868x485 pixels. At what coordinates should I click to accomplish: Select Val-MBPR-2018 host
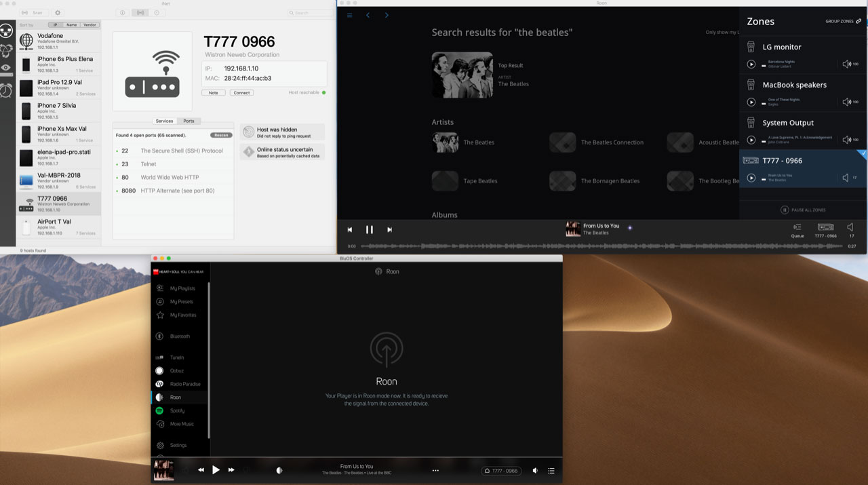[x=59, y=180]
